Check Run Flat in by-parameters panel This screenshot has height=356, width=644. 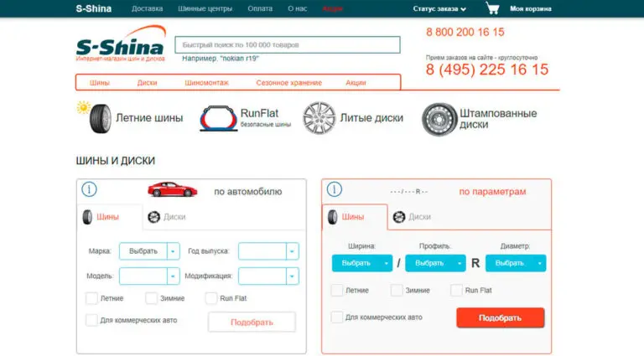click(456, 291)
